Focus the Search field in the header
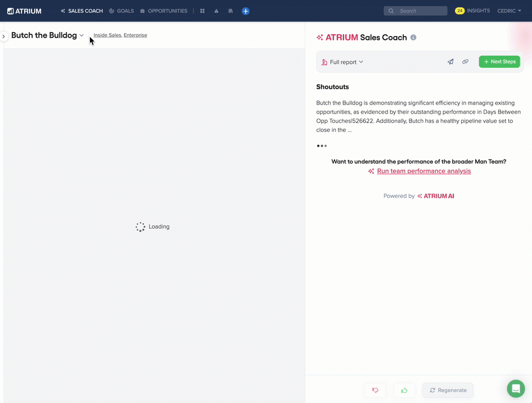The width and height of the screenshot is (532, 403). click(416, 11)
